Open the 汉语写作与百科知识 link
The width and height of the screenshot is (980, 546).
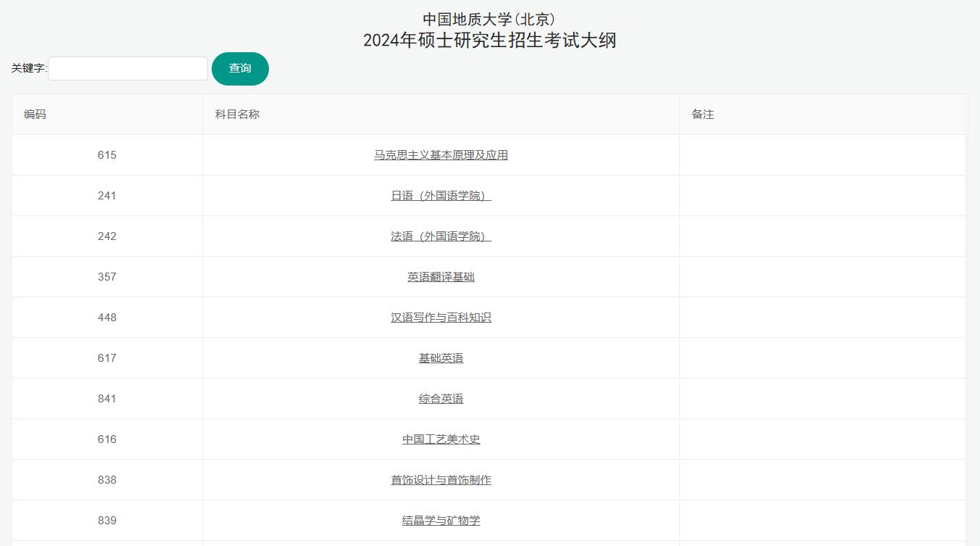point(441,318)
